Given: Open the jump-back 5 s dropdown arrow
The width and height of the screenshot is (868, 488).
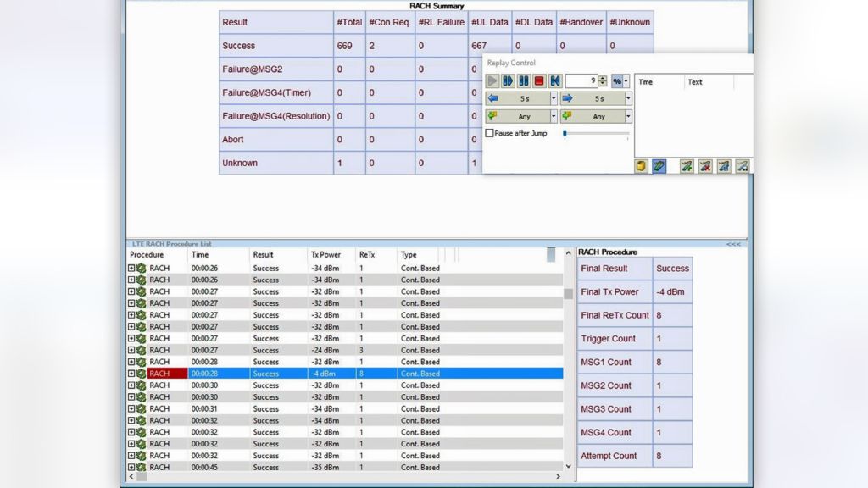Looking at the screenshot, I should (554, 98).
